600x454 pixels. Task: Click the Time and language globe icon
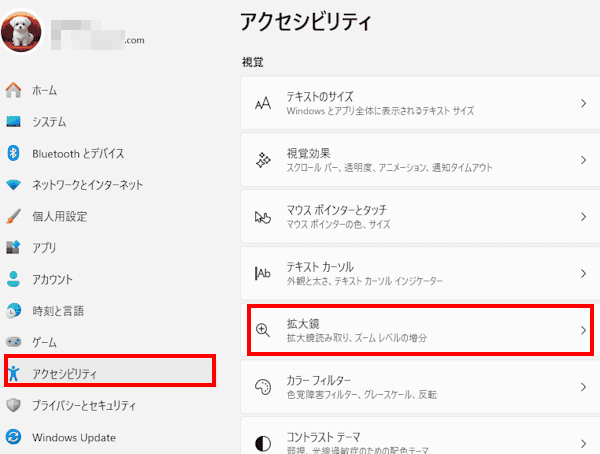13,310
